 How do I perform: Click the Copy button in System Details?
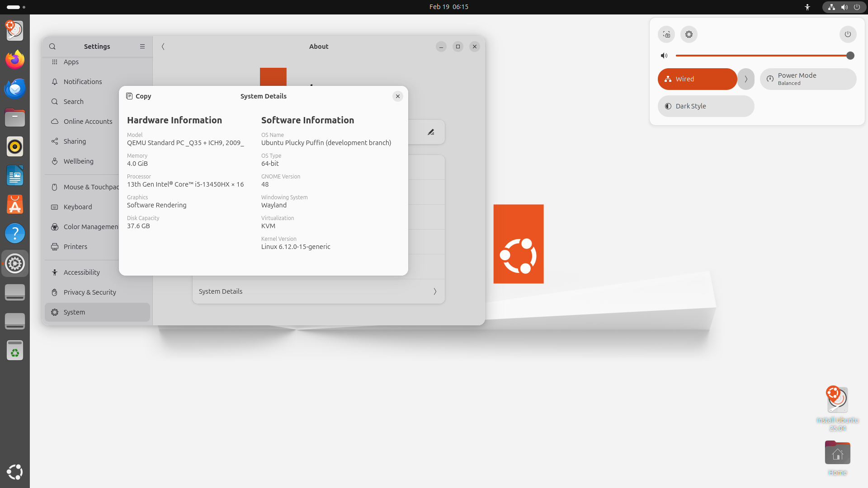138,96
